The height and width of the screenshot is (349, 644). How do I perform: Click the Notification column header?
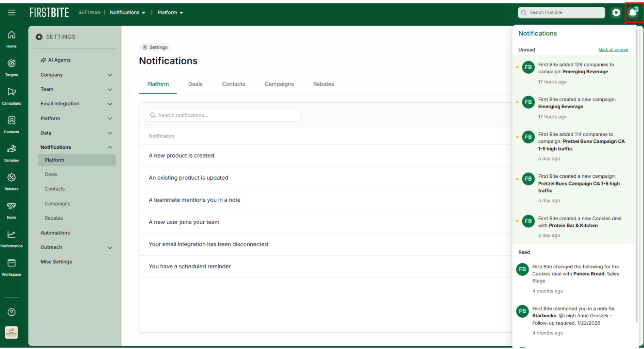pyautogui.click(x=161, y=136)
